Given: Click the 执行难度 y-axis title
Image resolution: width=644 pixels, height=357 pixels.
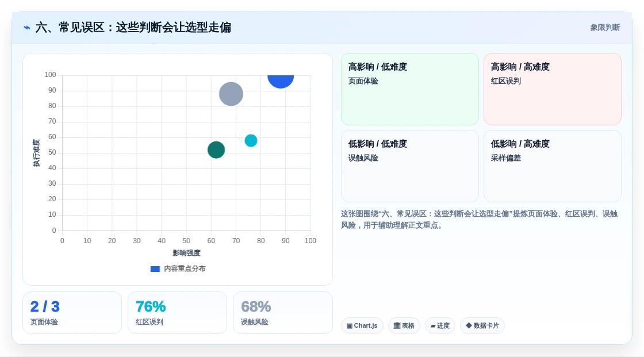Looking at the screenshot, I should [36, 153].
